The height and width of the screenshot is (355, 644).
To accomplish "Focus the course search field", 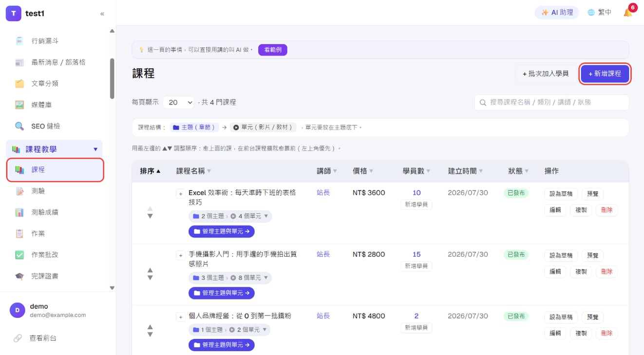I will click(551, 102).
